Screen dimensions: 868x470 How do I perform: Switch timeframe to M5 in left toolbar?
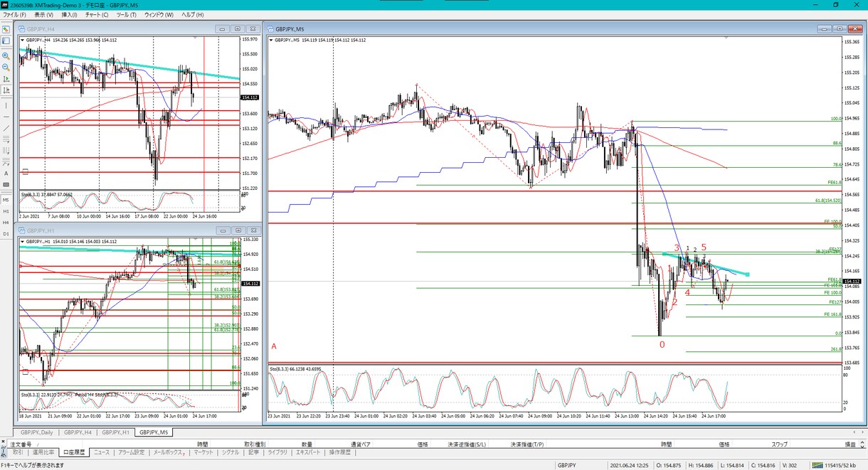(6, 201)
